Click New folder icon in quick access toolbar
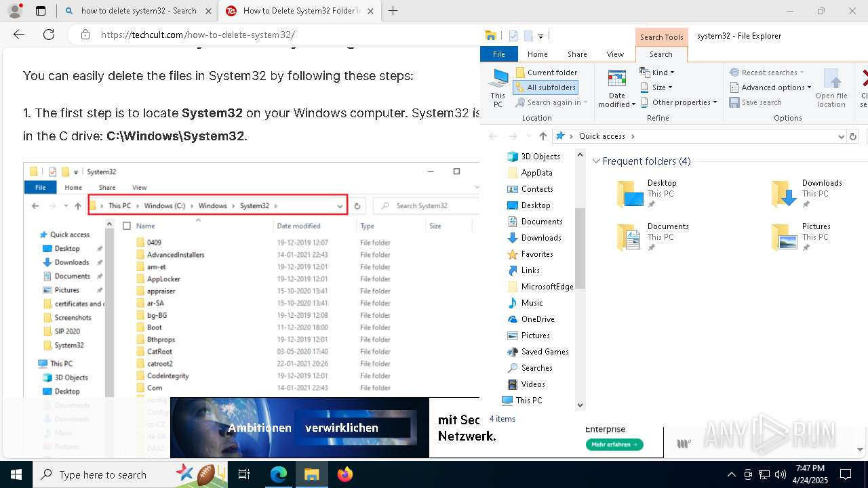This screenshot has width=868, height=488. tap(528, 36)
